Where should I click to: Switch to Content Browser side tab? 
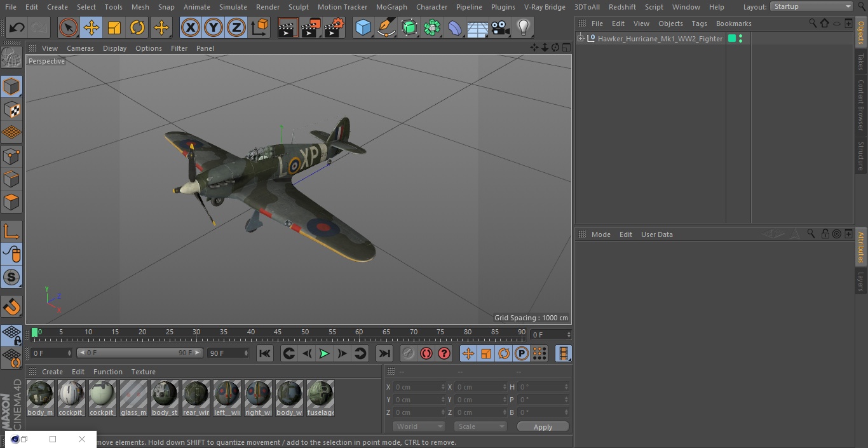pos(861,105)
